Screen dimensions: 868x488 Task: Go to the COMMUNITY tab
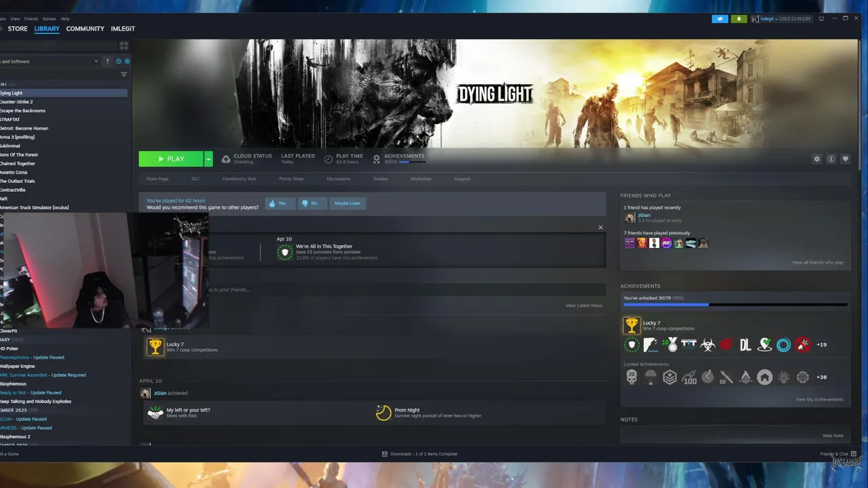pos(85,29)
